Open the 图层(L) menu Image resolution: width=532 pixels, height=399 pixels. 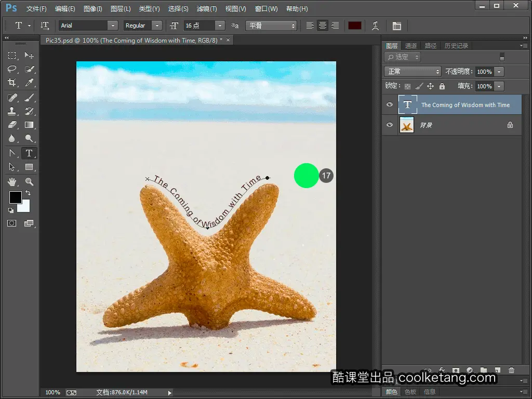(x=121, y=9)
